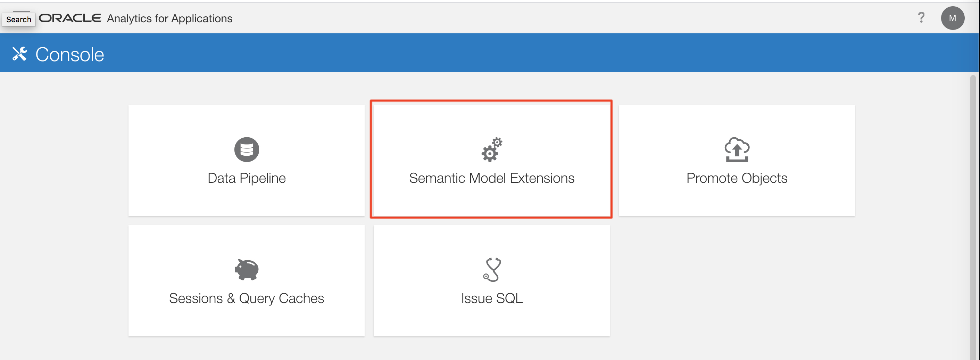This screenshot has height=360, width=980.
Task: Open the M user profile avatar
Action: point(952,18)
